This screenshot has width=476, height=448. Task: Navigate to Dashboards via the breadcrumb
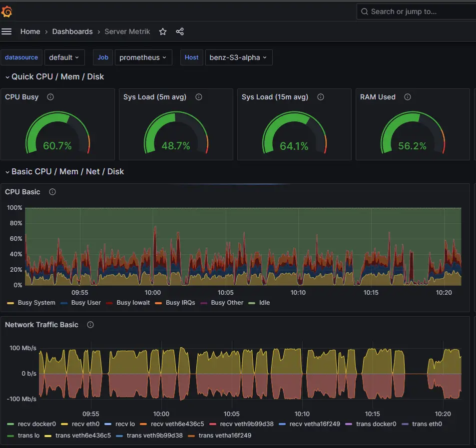coord(72,31)
